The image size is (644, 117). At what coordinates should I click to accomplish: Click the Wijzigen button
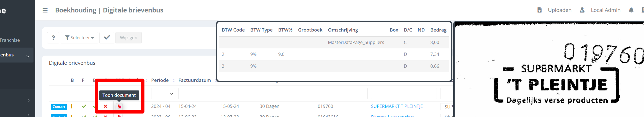[128, 38]
